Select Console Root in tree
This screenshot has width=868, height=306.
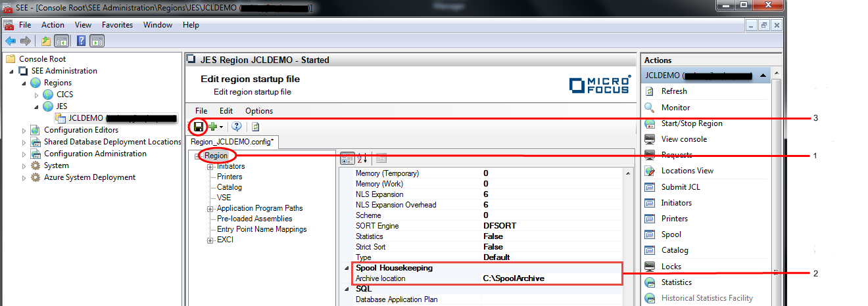(42, 59)
